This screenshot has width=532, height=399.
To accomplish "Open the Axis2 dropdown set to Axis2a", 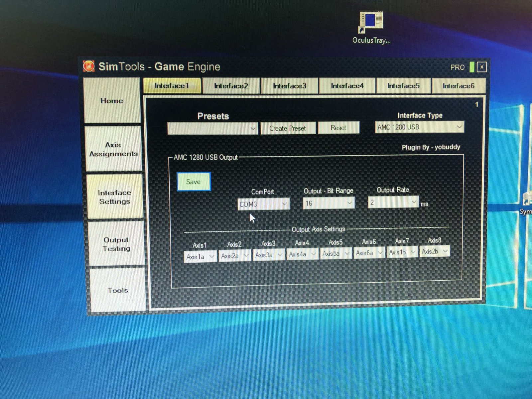I will click(234, 256).
